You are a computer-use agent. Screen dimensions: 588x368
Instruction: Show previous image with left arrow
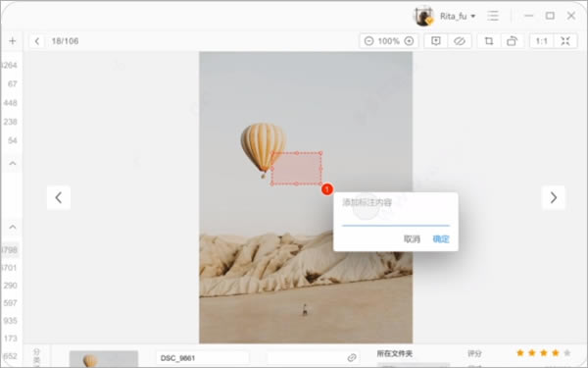pyautogui.click(x=59, y=197)
